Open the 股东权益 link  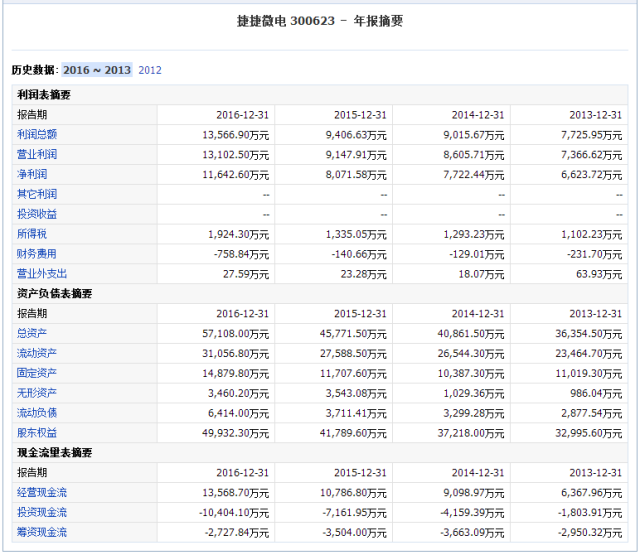37,433
